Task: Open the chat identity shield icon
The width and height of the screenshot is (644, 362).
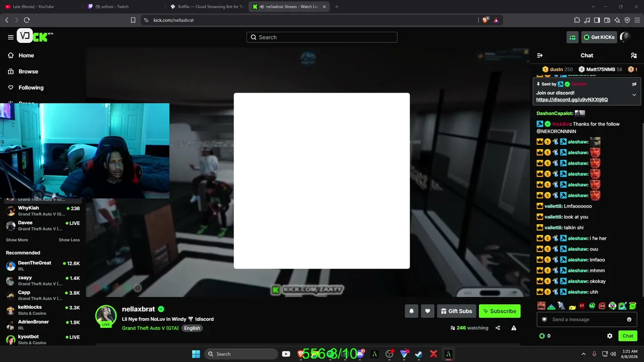Action: coord(544,319)
